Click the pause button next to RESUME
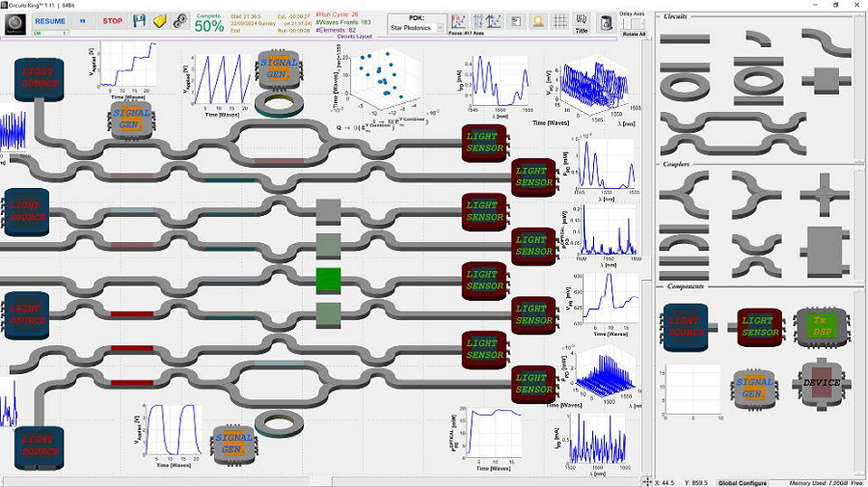 83,20
